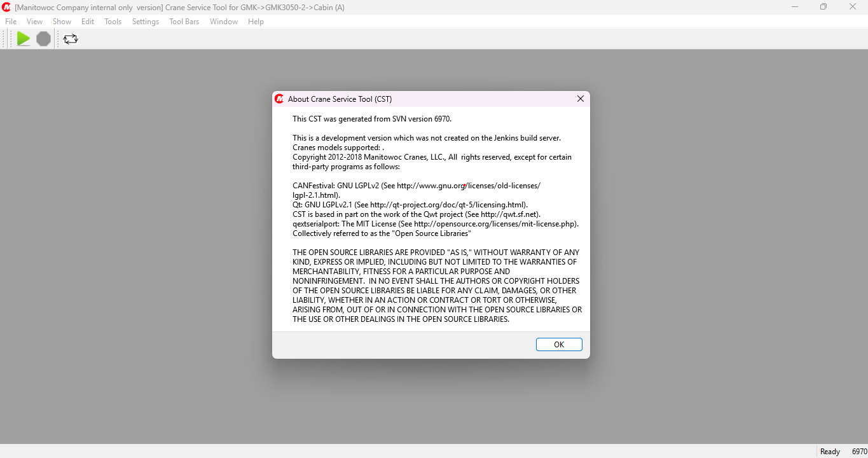Click the 'qextserialport: The MIT License' line
868x458 pixels.
pyautogui.click(x=436, y=224)
